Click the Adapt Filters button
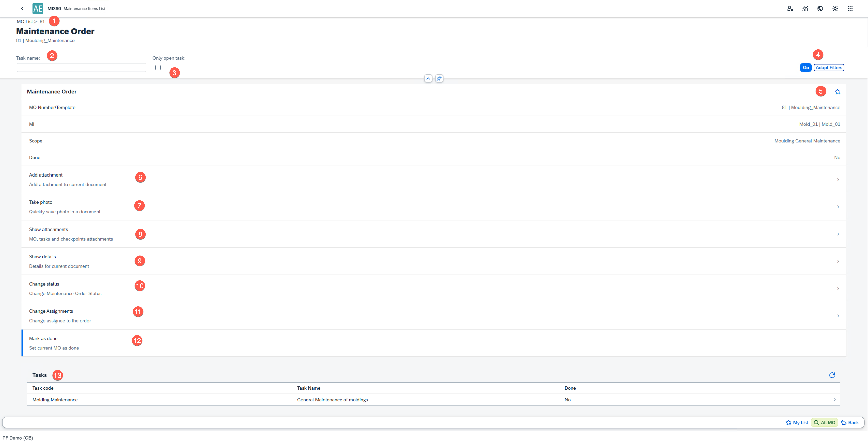 [x=829, y=68]
